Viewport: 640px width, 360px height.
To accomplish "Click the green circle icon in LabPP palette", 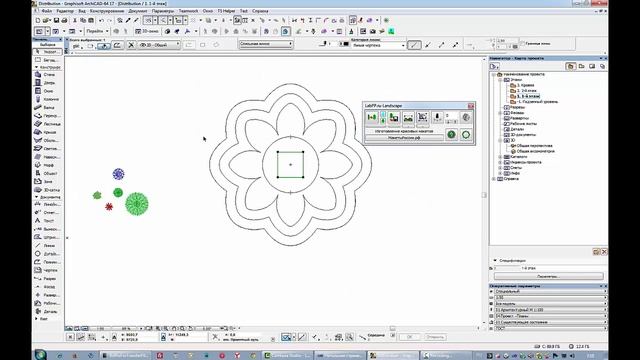I will coord(466,134).
